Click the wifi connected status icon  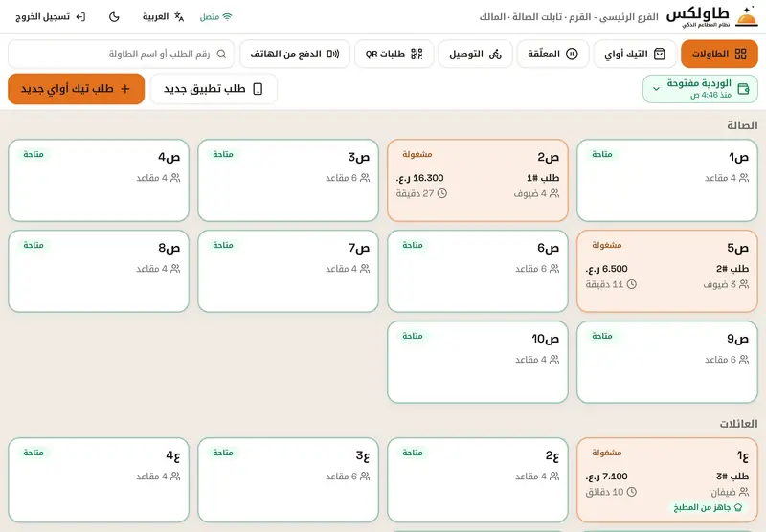[x=227, y=17]
